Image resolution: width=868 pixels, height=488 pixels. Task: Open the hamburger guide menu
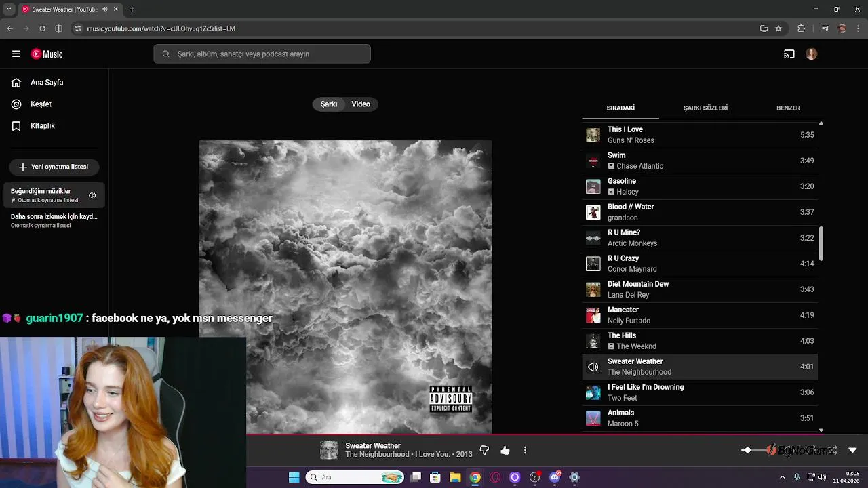point(16,54)
